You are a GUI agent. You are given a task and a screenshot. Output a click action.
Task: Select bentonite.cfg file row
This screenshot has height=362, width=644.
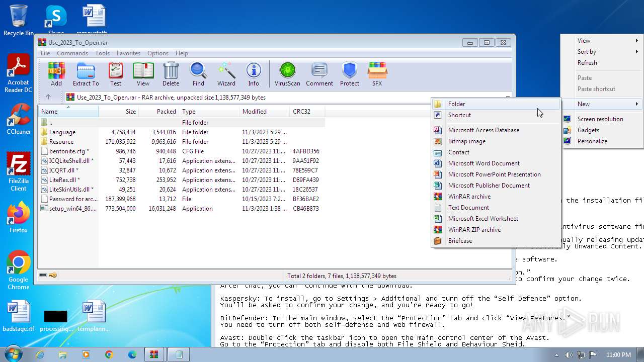(x=181, y=151)
